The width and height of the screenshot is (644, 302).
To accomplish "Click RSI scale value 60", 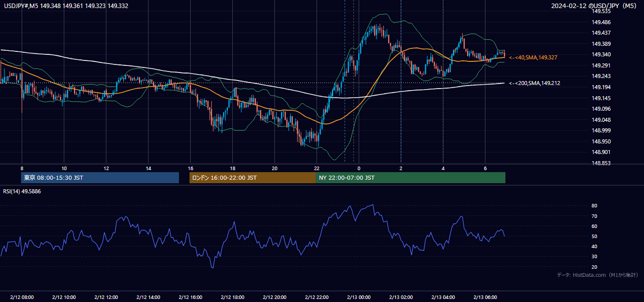I will pos(594,226).
